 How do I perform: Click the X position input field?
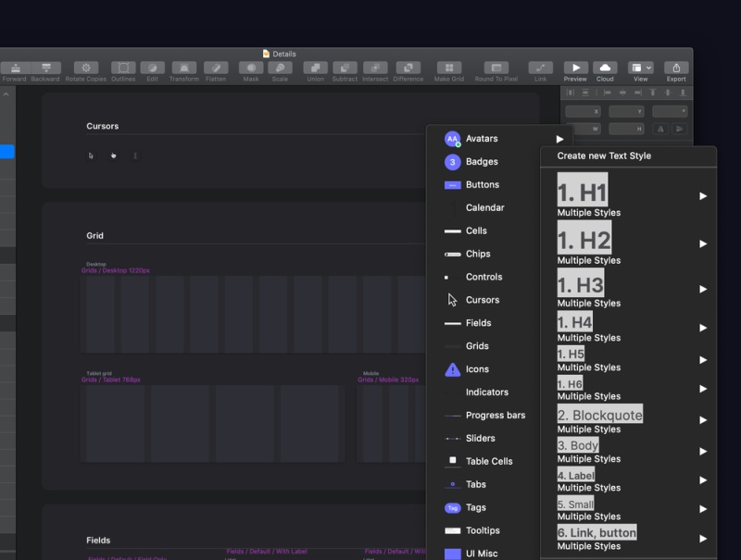[x=584, y=111]
